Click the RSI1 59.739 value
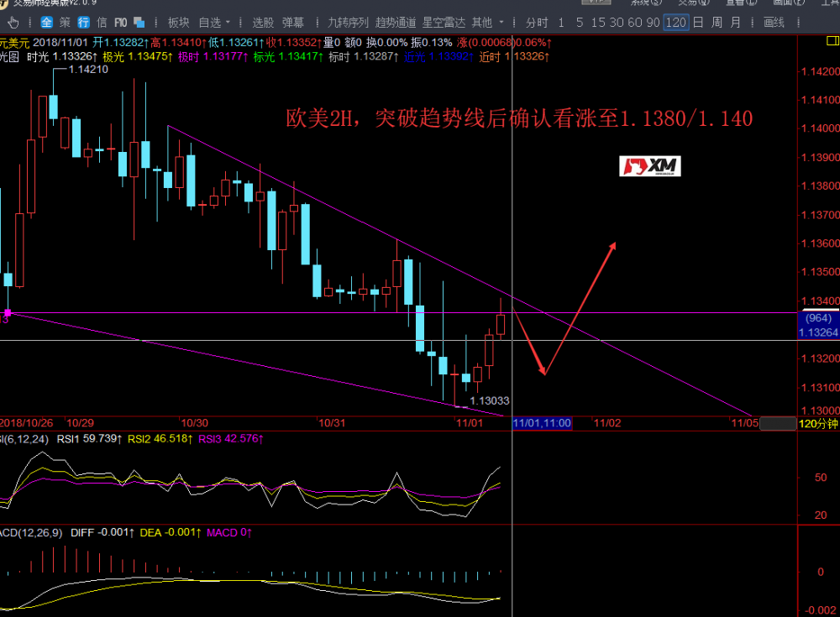 90,439
